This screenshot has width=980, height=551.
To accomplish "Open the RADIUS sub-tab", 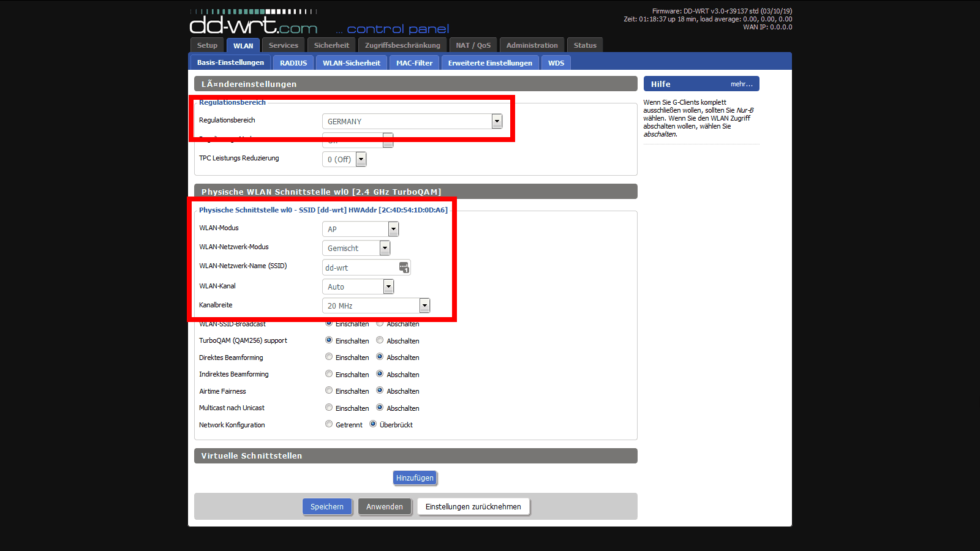I will tap(293, 63).
